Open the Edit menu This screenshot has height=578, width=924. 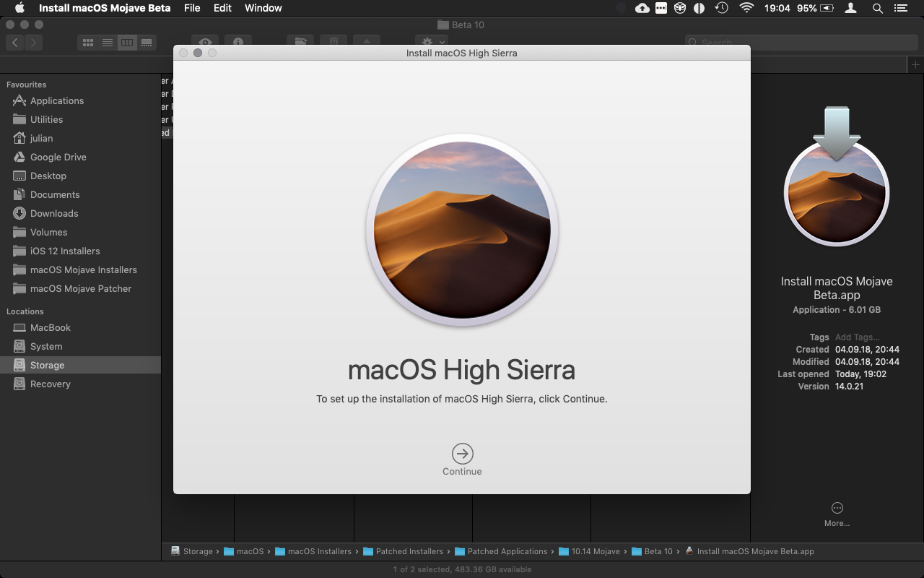pyautogui.click(x=222, y=8)
